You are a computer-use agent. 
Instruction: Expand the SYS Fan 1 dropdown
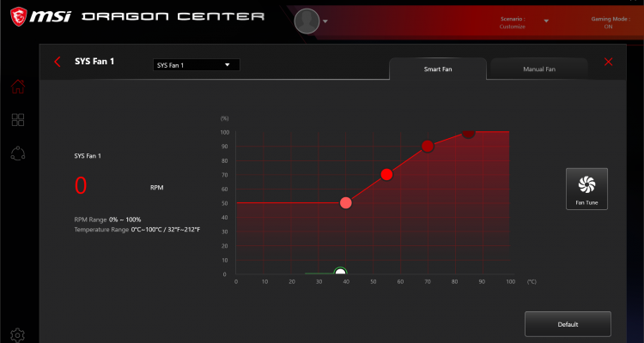click(196, 64)
